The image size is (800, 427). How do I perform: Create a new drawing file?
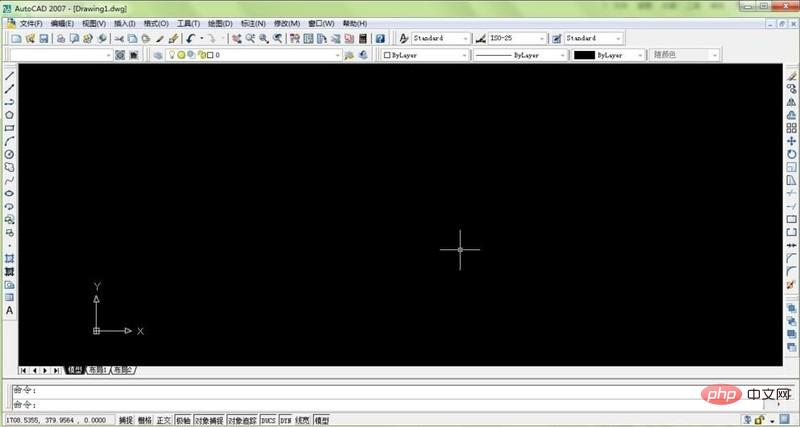point(16,38)
